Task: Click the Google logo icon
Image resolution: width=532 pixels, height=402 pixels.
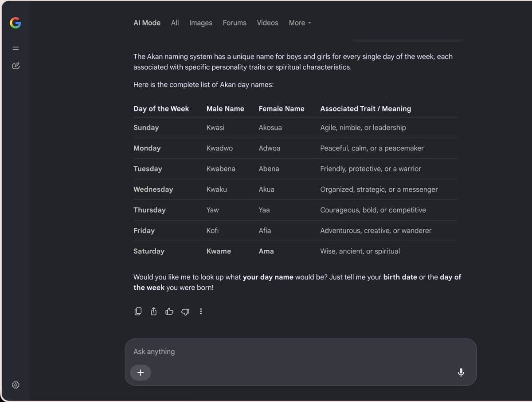Action: click(x=16, y=23)
